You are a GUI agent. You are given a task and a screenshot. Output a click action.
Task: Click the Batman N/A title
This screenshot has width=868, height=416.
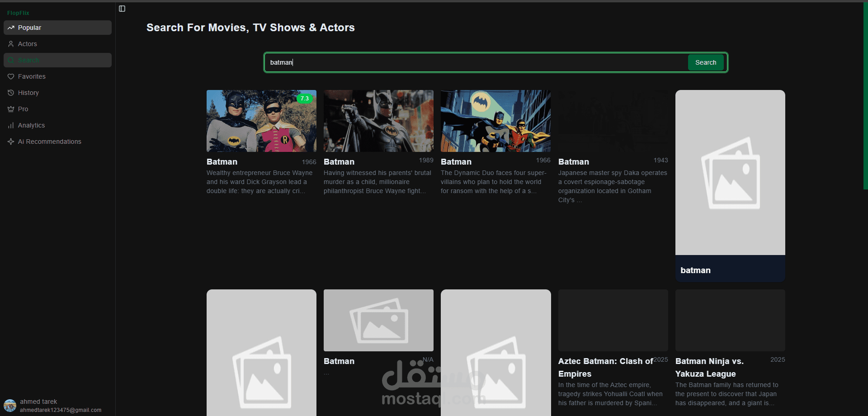[339, 361]
